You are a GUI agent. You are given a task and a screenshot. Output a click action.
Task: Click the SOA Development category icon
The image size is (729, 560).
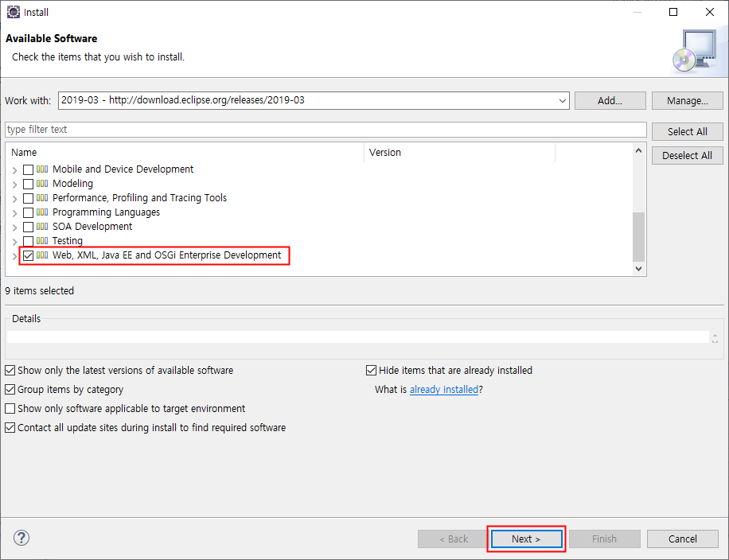click(x=42, y=227)
